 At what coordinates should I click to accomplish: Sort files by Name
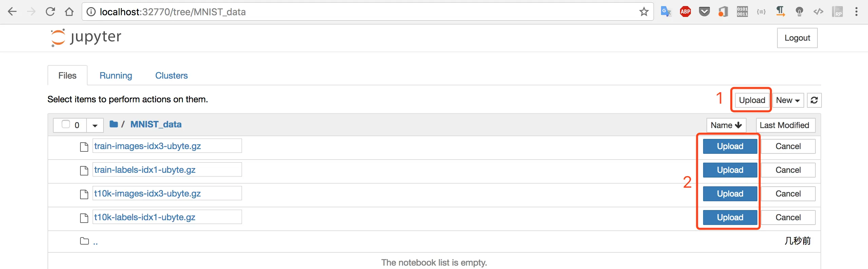tap(726, 125)
